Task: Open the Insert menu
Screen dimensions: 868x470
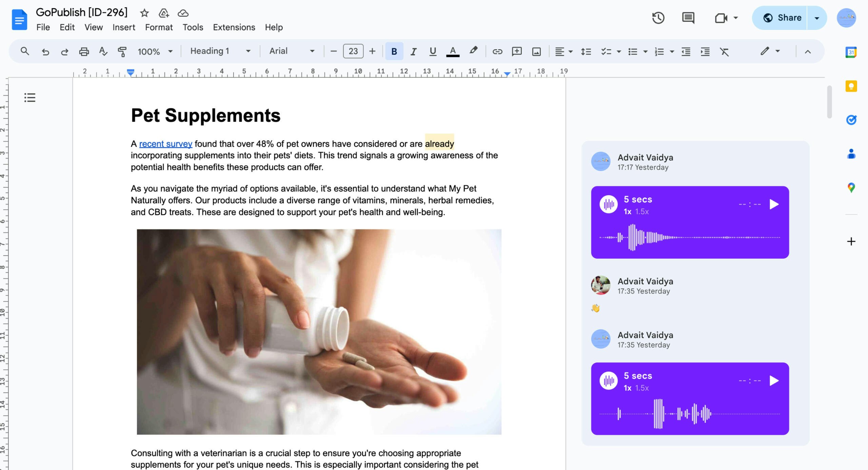Action: click(x=124, y=27)
